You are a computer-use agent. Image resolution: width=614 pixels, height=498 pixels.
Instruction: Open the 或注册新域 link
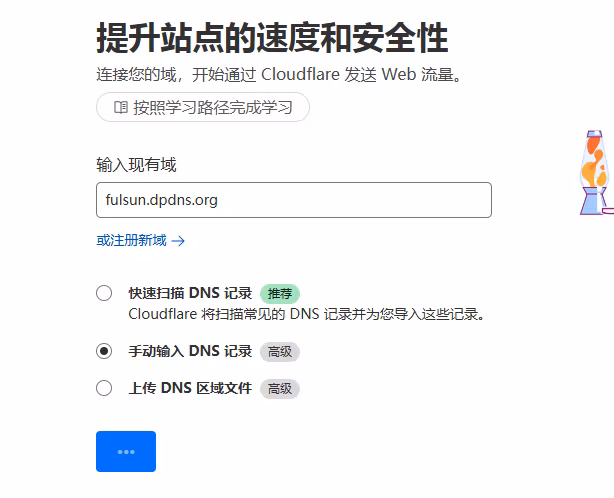131,240
